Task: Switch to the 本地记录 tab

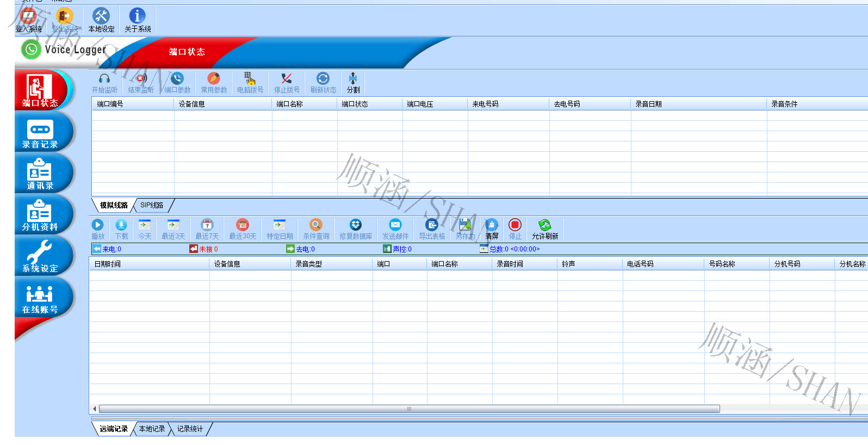Action: pos(152,429)
